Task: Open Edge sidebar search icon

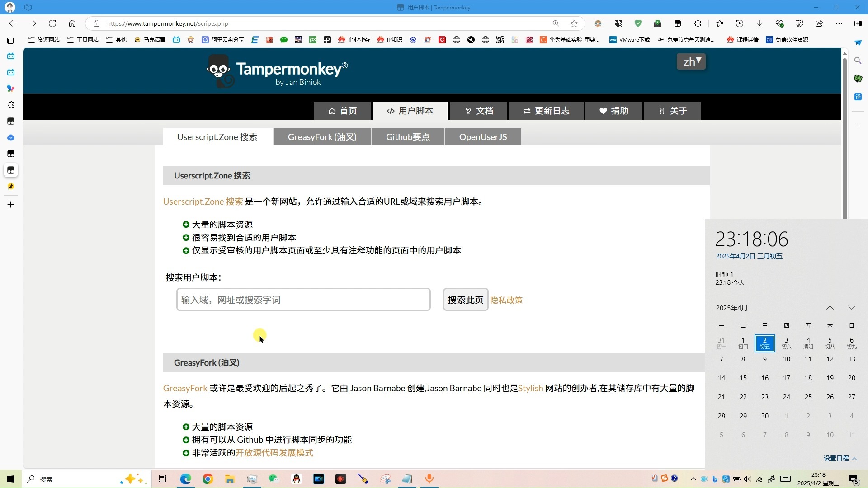Action: 858,60
